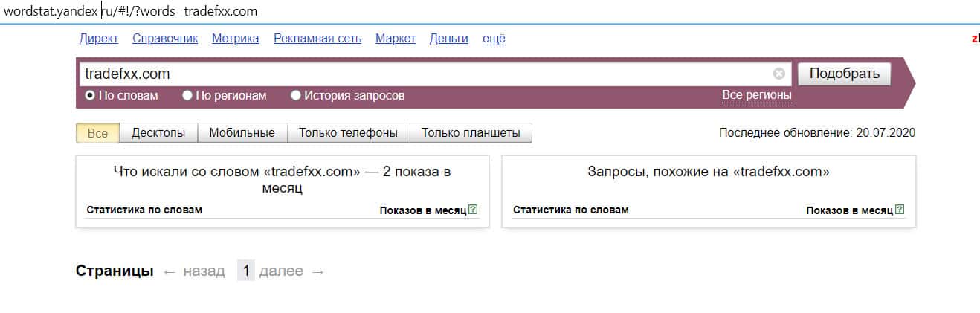
Task: Select 'История запросов' radio option
Action: tap(296, 96)
